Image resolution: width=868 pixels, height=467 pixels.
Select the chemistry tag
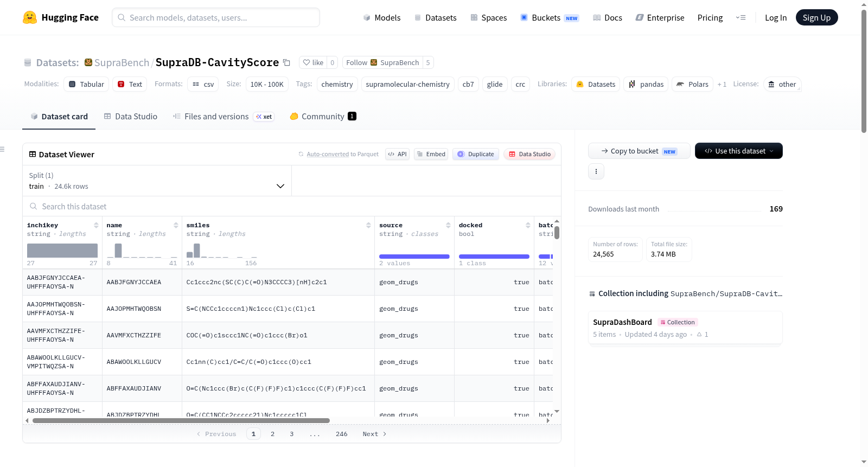(337, 84)
